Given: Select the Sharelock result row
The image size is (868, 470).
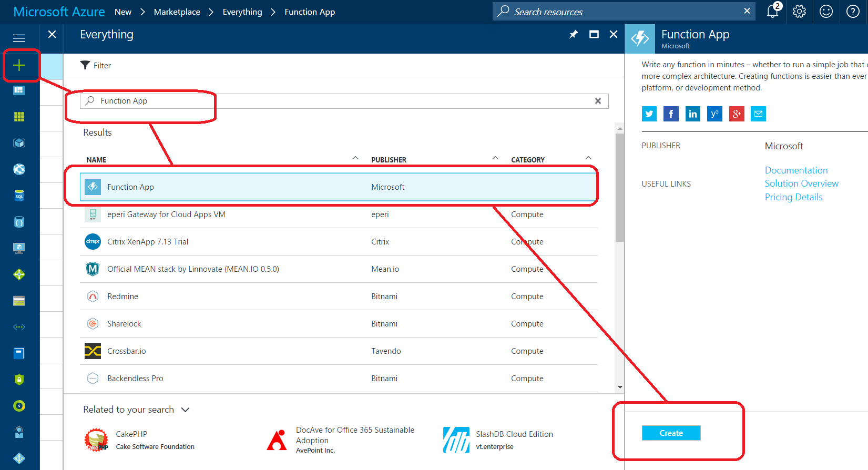Looking at the screenshot, I should point(339,324).
